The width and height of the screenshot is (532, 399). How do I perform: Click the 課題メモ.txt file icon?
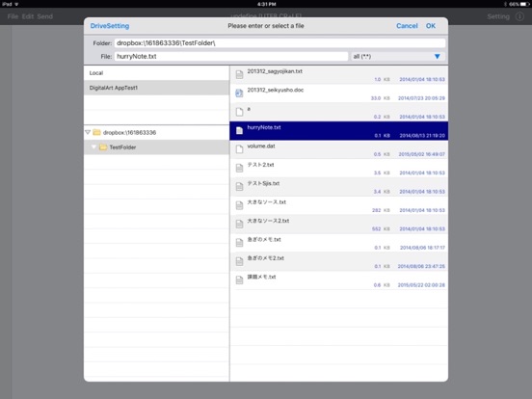(239, 279)
